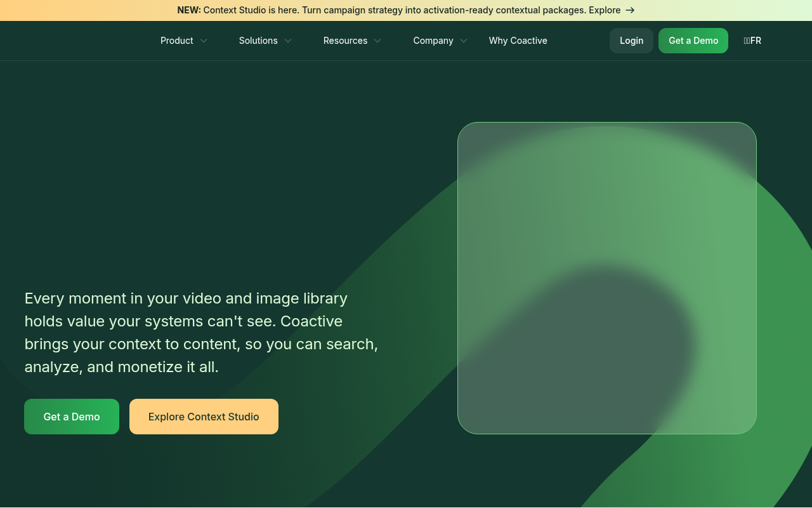The height and width of the screenshot is (508, 812).
Task: Expand the Solutions menu chevron
Action: click(288, 41)
